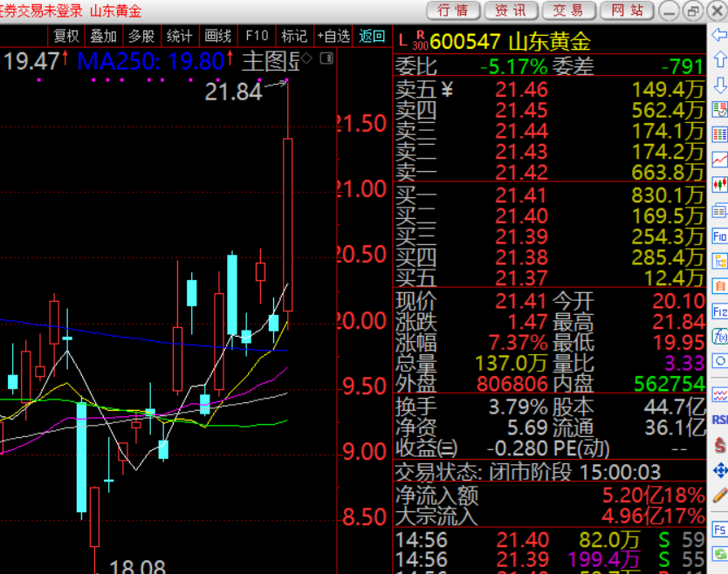
Task: Open the candlestick chart icon in sidebar
Action: point(719,185)
